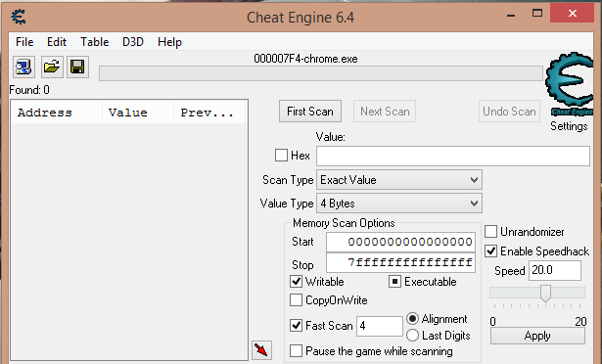Click the open file folder icon
The image size is (602, 364).
click(x=52, y=68)
